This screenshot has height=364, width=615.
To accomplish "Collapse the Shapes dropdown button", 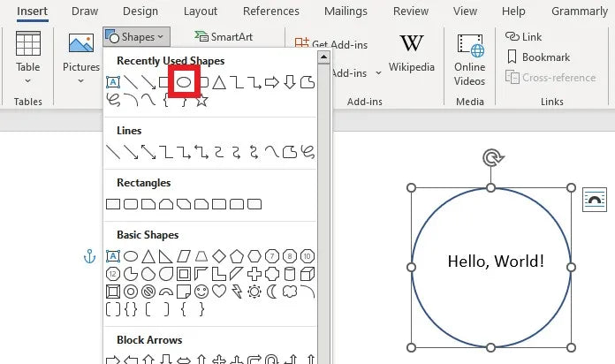I will click(134, 36).
